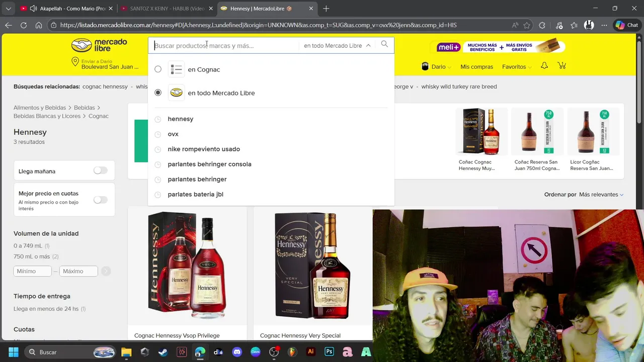The image size is (644, 362).
Task: Open 'Bebidas Blancas y Licores' breadcrumb
Action: point(47,116)
